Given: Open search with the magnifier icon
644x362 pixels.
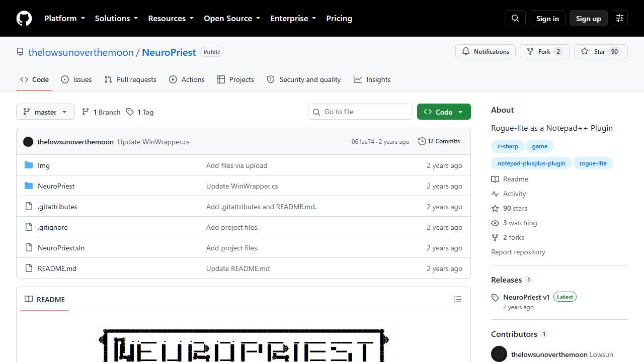Looking at the screenshot, I should point(515,19).
